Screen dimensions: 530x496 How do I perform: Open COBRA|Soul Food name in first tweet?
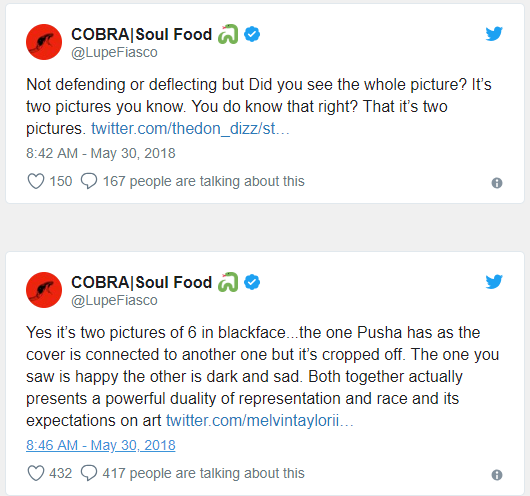coord(141,34)
